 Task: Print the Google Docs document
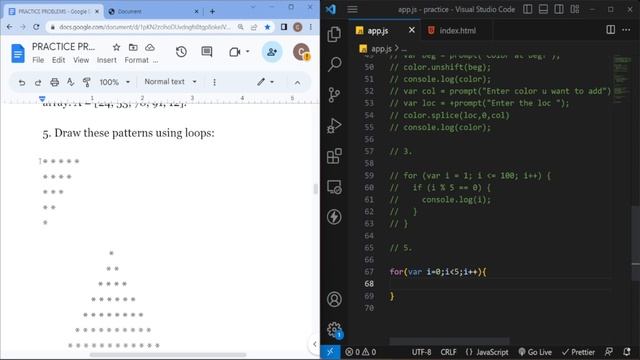[x=54, y=82]
